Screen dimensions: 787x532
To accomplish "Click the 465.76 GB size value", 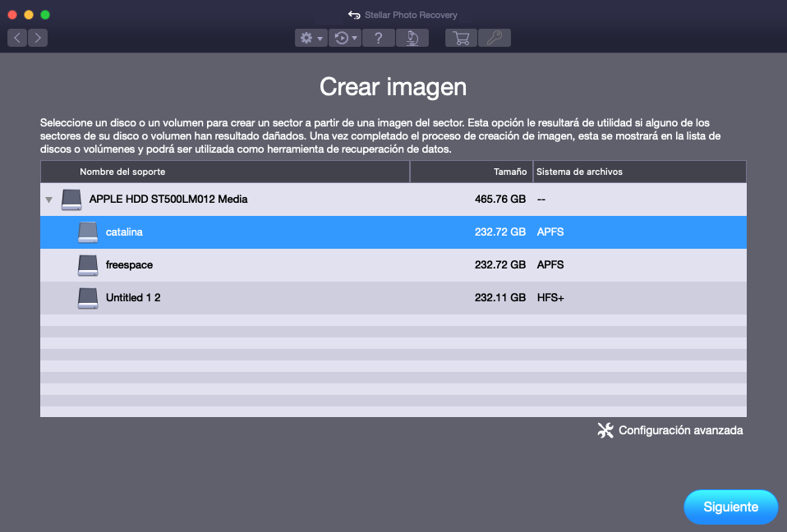I will pyautogui.click(x=500, y=199).
